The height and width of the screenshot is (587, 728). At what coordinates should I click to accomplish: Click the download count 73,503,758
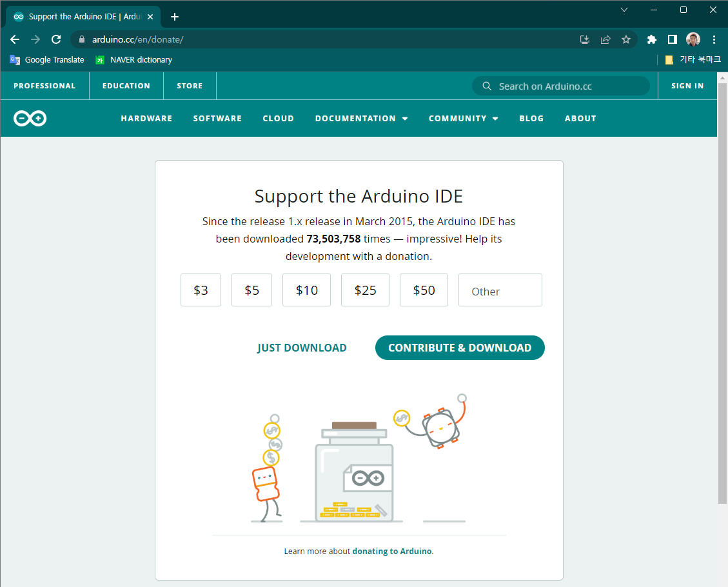(x=333, y=239)
